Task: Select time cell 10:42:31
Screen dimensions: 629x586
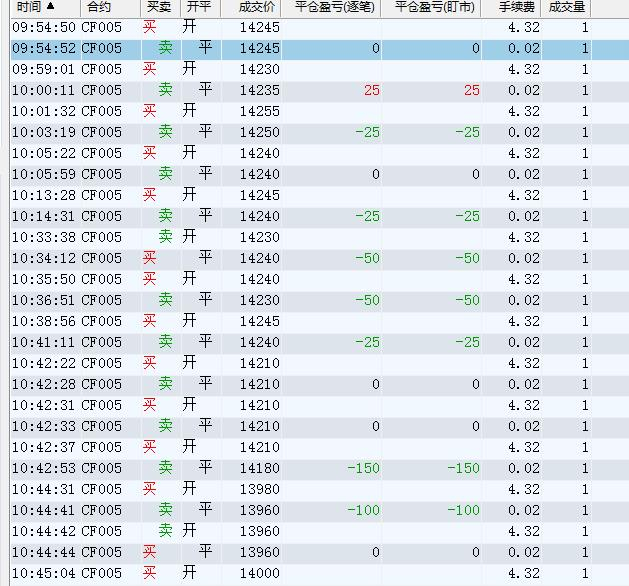Action: click(x=44, y=406)
